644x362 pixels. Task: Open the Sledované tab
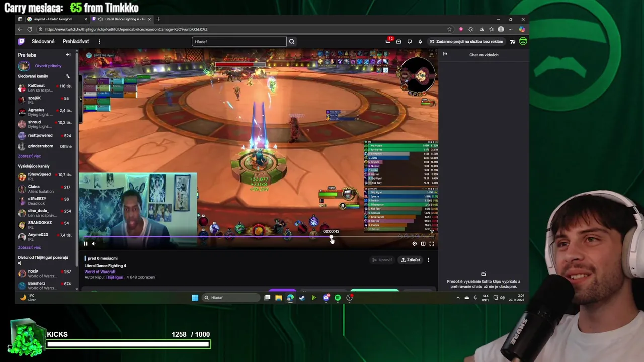43,42
